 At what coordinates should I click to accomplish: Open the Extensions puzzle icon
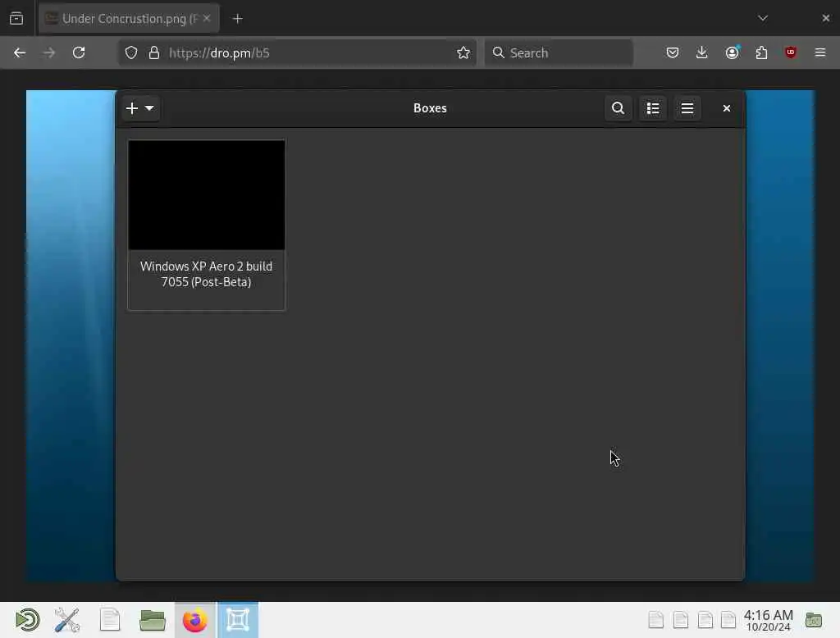pyautogui.click(x=761, y=52)
